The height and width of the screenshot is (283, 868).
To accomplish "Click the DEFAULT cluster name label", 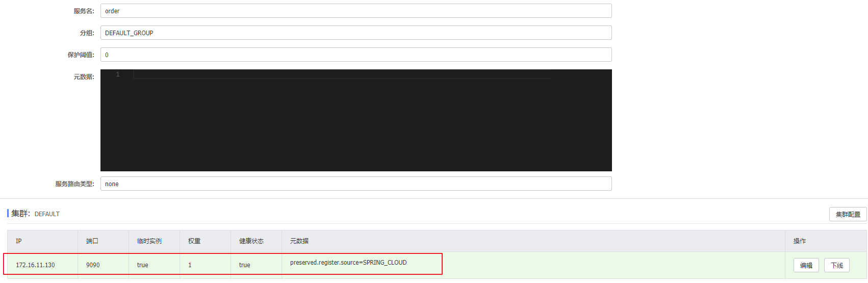I will (x=47, y=214).
